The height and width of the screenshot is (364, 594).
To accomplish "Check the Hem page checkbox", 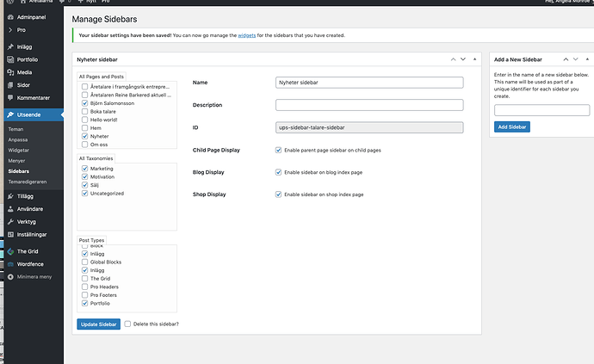I will click(x=85, y=128).
